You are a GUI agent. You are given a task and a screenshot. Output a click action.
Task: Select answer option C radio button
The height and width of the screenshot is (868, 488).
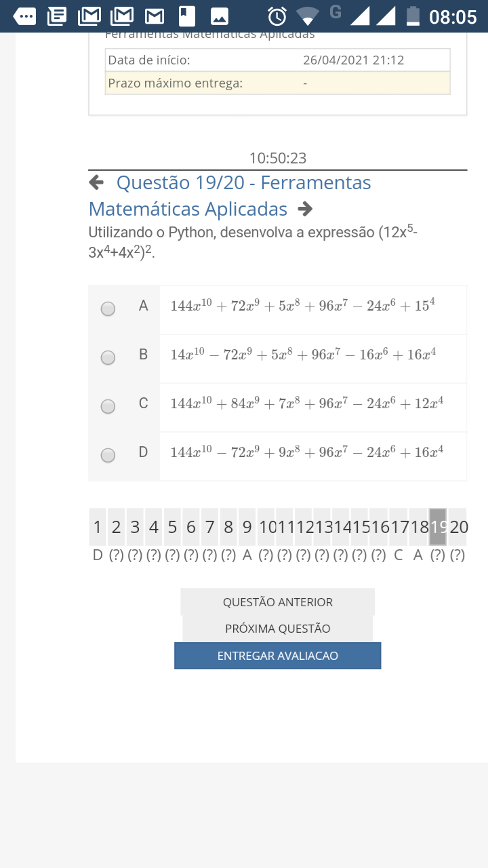108,406
